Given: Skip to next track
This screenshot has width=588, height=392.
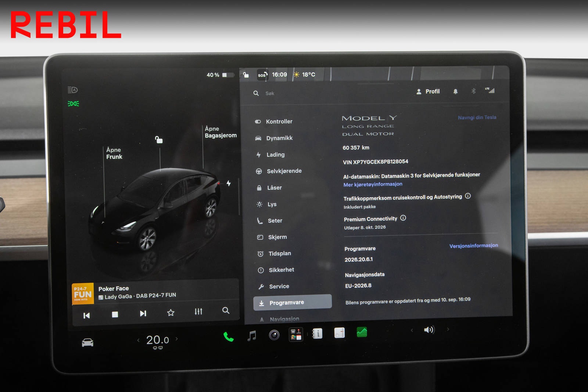Looking at the screenshot, I should 143,313.
